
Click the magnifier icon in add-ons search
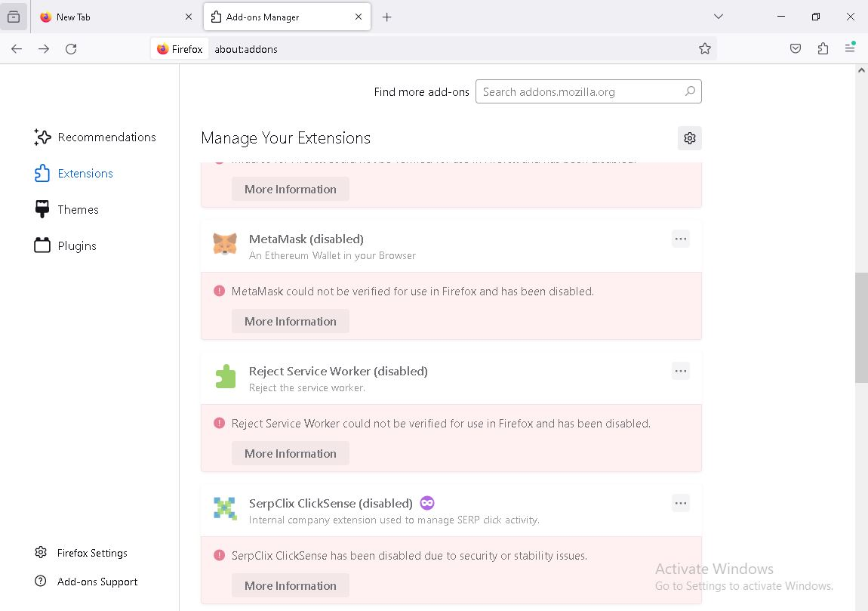click(x=691, y=91)
